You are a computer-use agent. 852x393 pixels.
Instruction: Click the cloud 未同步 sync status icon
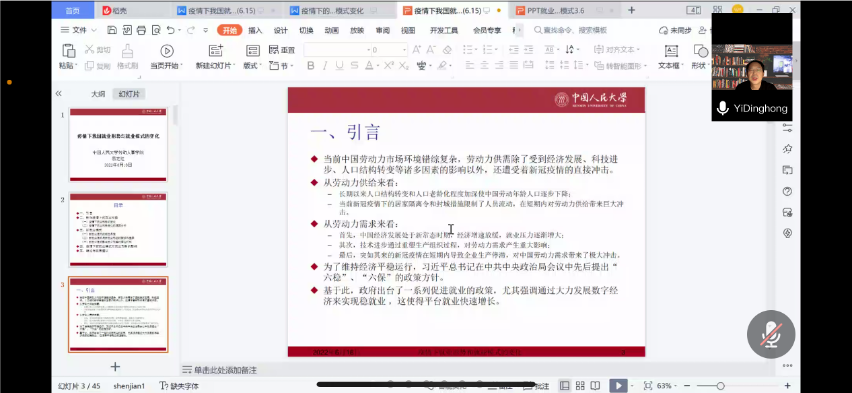tap(663, 30)
